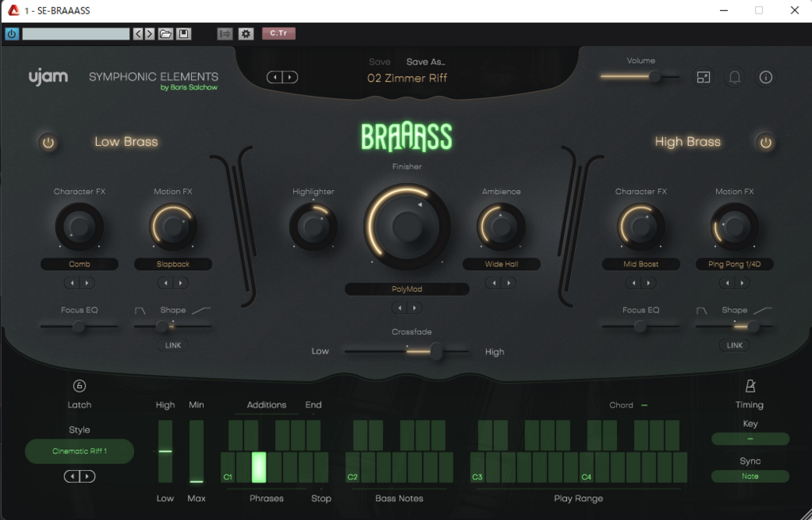Select next effect below Slapback
This screenshot has height=520, width=812.
[181, 283]
